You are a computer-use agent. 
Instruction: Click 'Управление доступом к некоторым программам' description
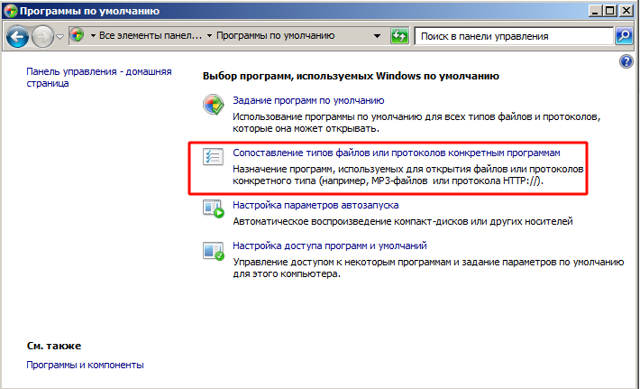point(428,268)
